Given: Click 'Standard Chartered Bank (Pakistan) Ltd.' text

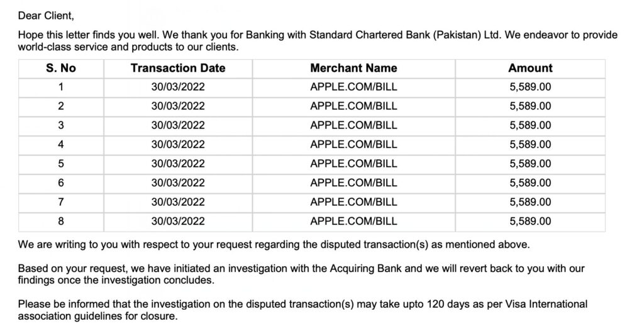Looking at the screenshot, I should [x=406, y=35].
